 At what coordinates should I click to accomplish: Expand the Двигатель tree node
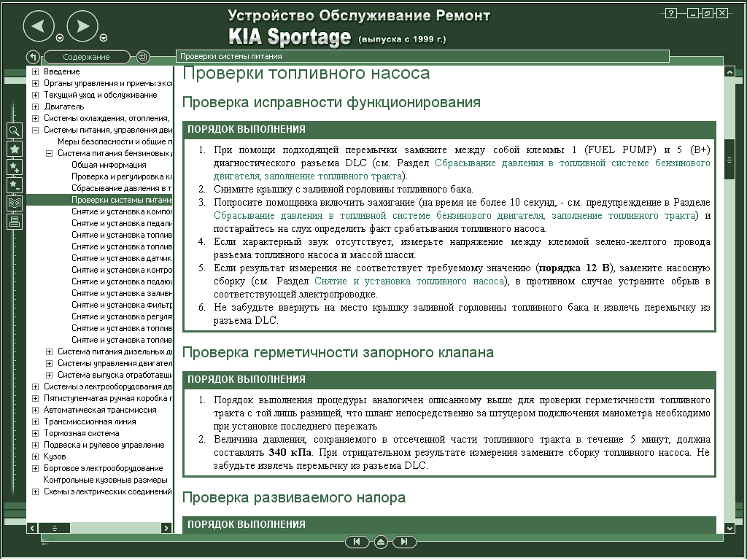(35, 106)
